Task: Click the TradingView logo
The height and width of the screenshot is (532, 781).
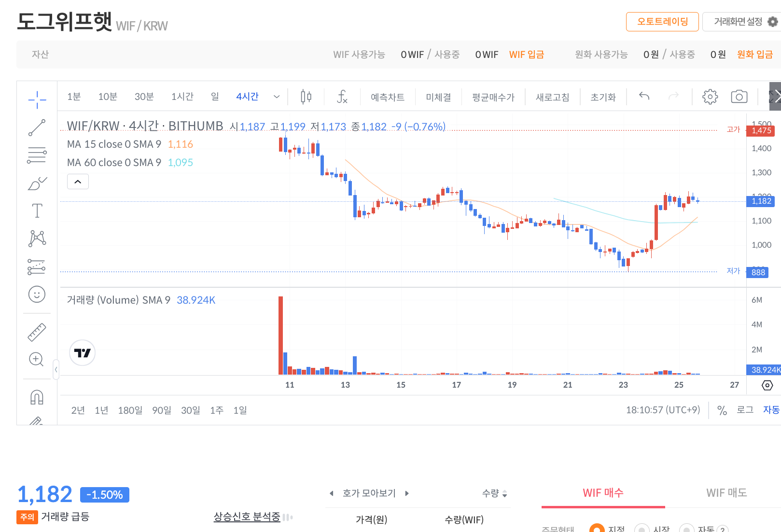Action: click(x=83, y=353)
